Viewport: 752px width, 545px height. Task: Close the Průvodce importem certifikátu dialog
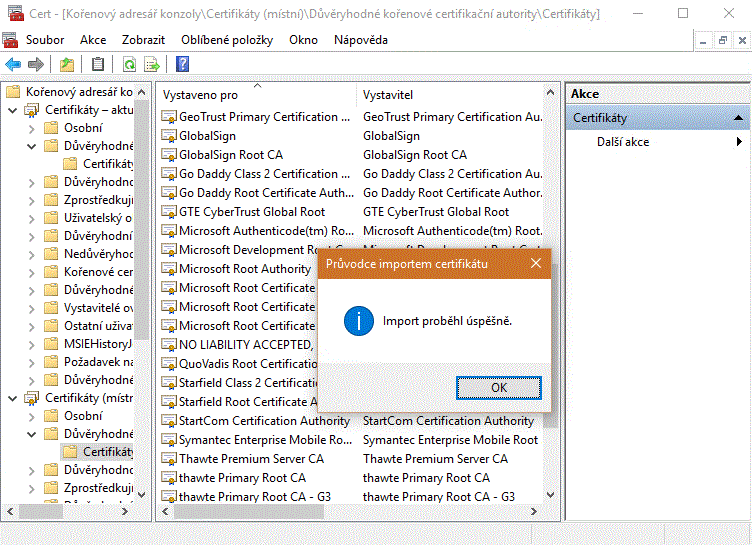pos(536,264)
